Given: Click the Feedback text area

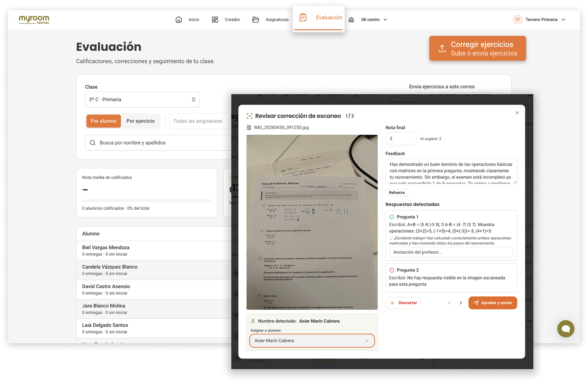Looking at the screenshot, I should point(451,171).
